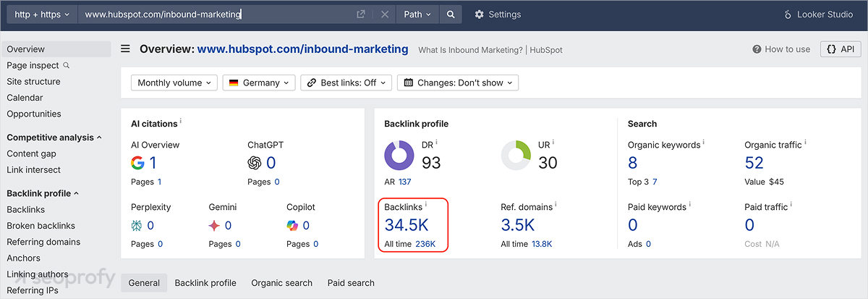The width and height of the screenshot is (868, 299).
Task: Collapse the Backlink profile sidebar section
Action: point(43,193)
